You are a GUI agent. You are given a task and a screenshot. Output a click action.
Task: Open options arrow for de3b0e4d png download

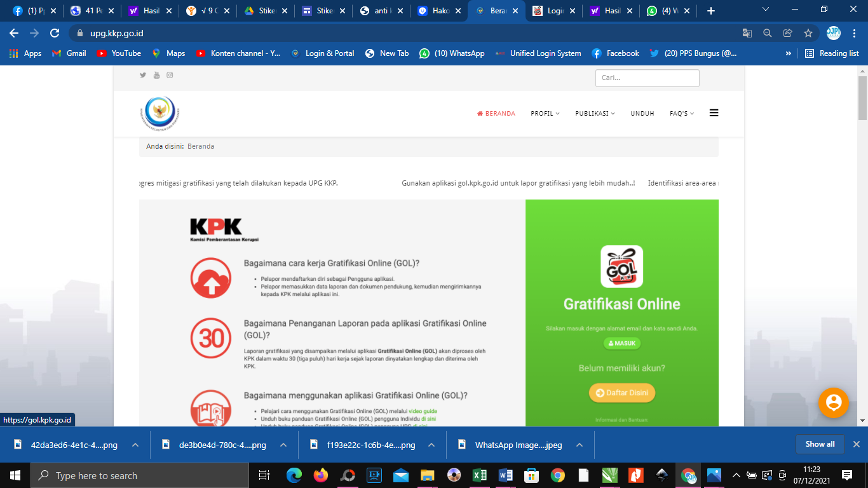pos(283,445)
